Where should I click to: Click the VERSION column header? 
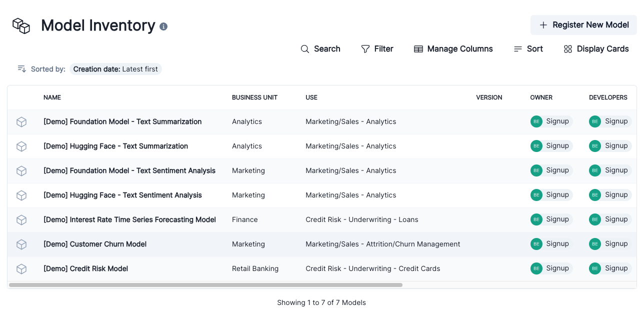coord(489,97)
